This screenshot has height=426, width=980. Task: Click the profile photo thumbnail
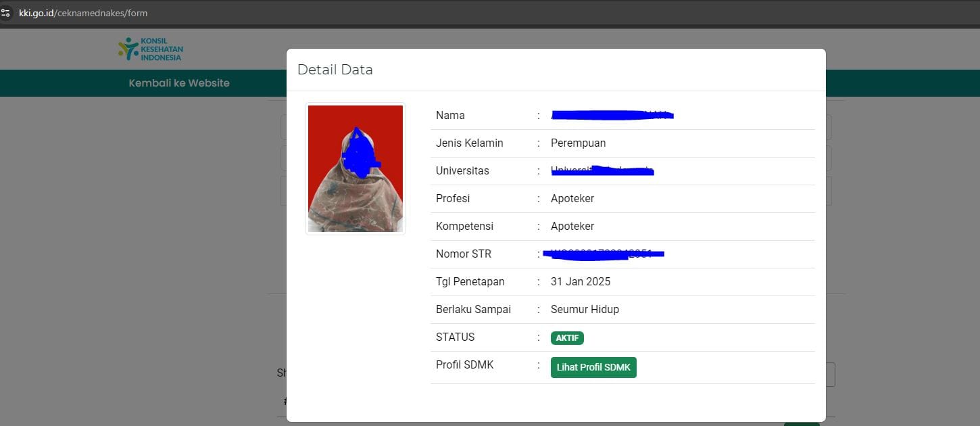pyautogui.click(x=355, y=168)
